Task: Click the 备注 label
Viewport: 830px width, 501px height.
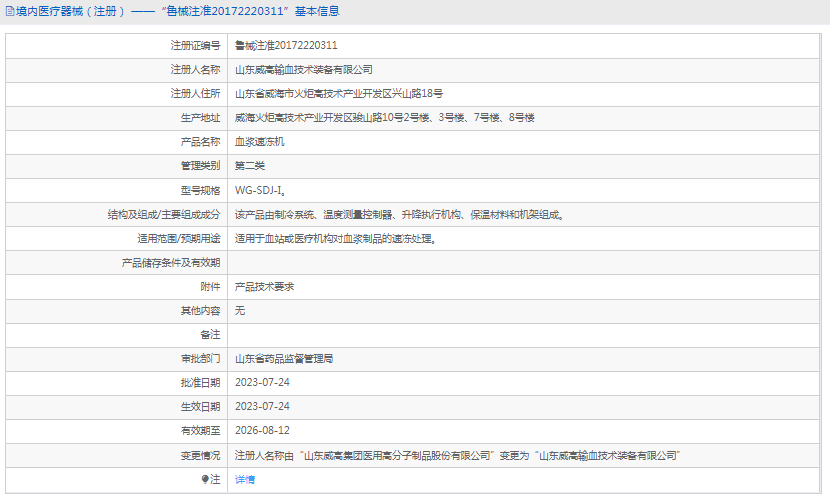Action: [x=210, y=335]
